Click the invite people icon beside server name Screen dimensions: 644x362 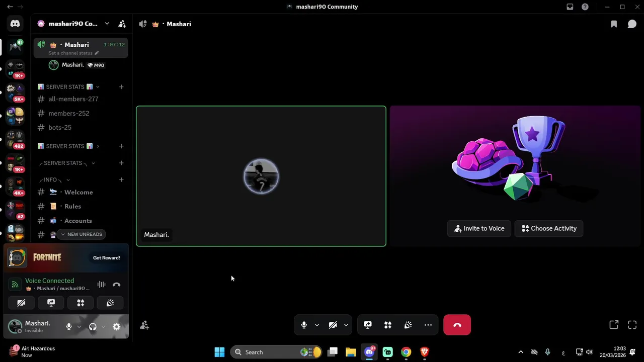[x=122, y=24]
